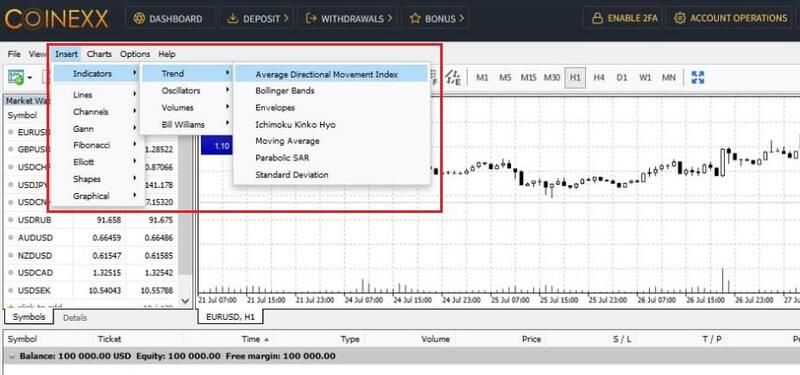This screenshot has height=375, width=800.
Task: Switch to the Details tab
Action: (x=75, y=317)
